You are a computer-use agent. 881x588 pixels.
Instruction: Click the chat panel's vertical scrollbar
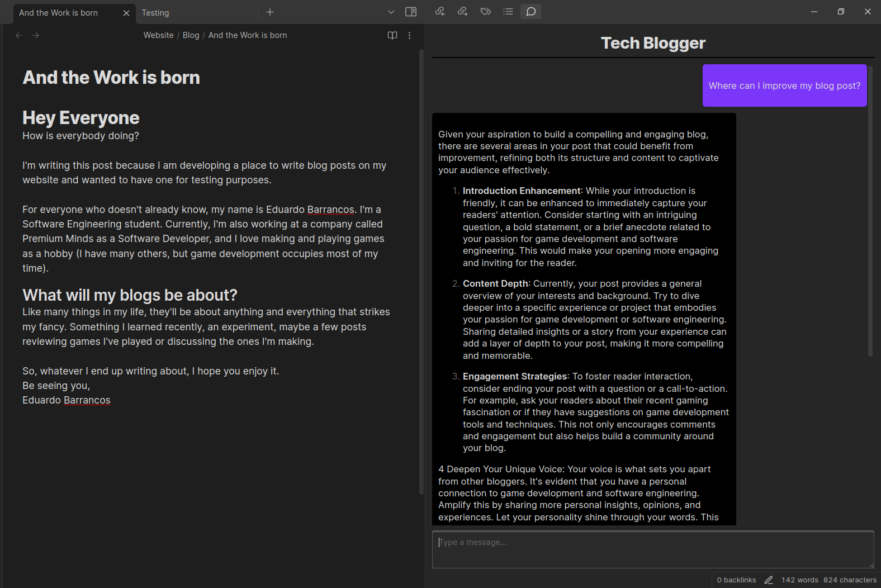tap(870, 211)
